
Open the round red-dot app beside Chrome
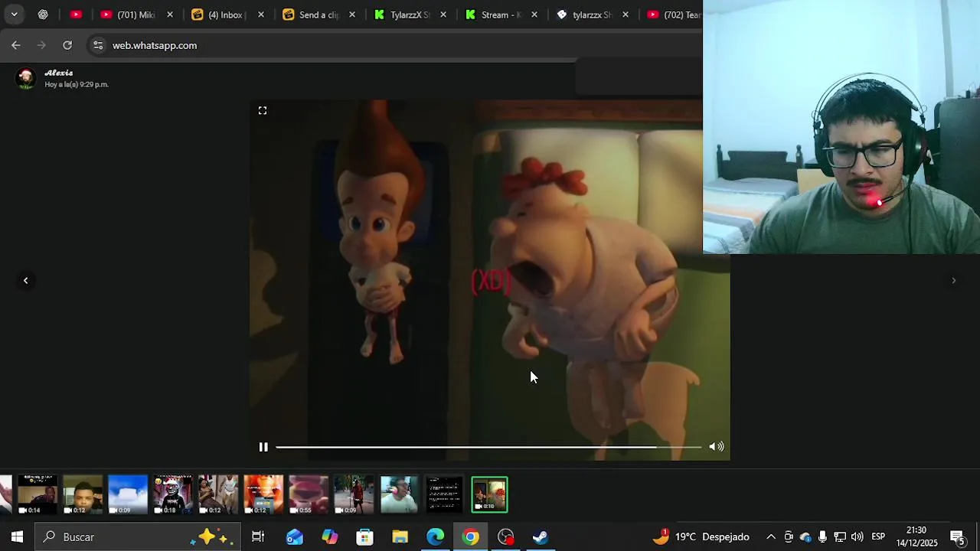pyautogui.click(x=506, y=537)
